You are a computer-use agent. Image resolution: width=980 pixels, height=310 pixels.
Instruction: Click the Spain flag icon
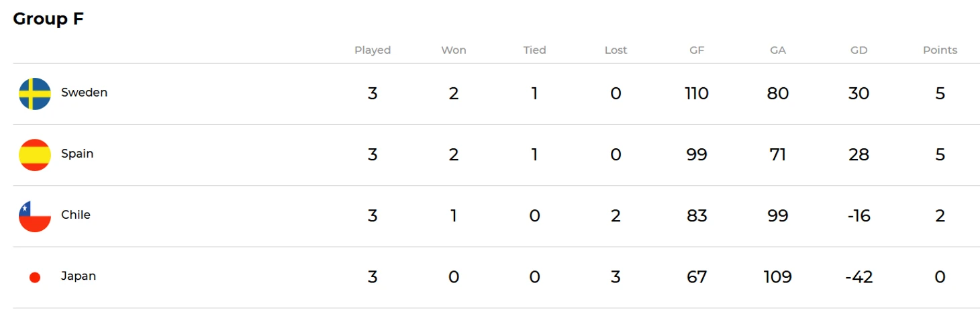click(35, 154)
